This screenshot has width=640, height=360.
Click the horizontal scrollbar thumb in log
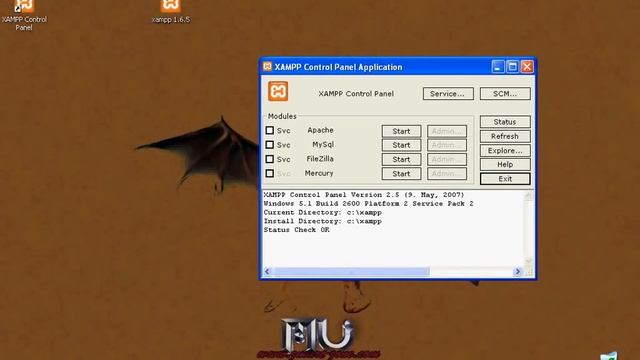pyautogui.click(x=351, y=271)
